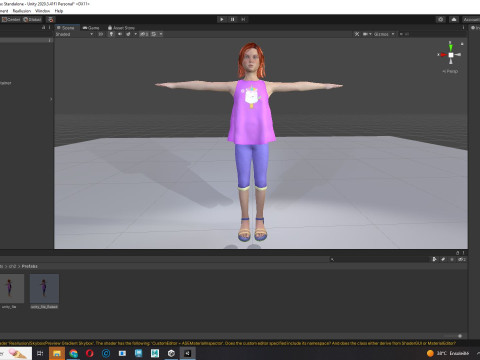Image resolution: width=480 pixels, height=360 pixels.
Task: Toggle 2D scene view mode
Action: tap(100, 34)
